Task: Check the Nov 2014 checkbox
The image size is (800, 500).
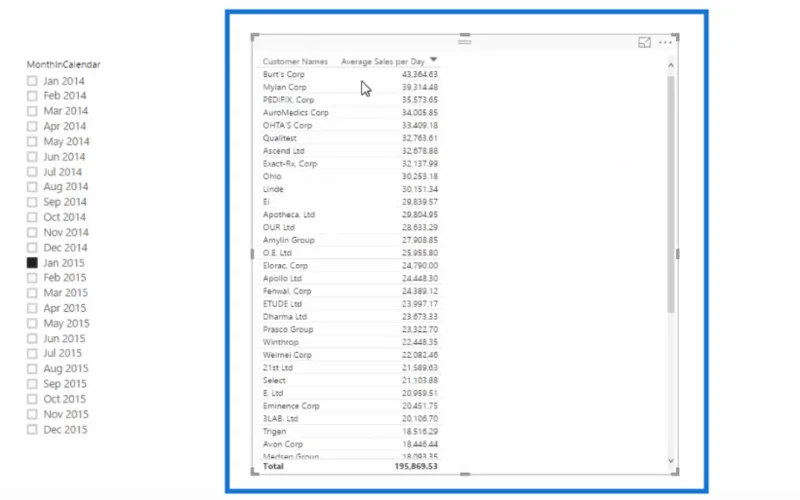Action: pyautogui.click(x=32, y=233)
